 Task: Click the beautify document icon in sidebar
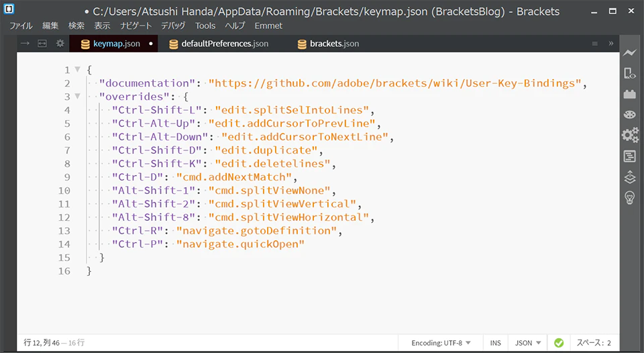pyautogui.click(x=629, y=156)
